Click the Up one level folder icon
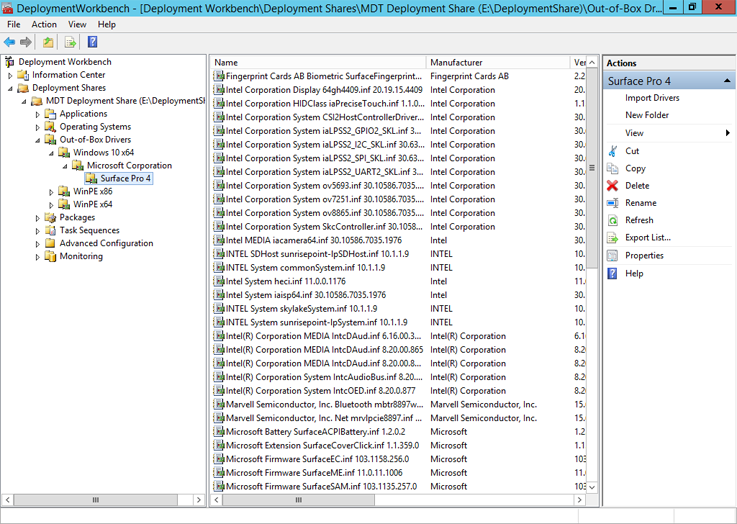 pos(49,42)
